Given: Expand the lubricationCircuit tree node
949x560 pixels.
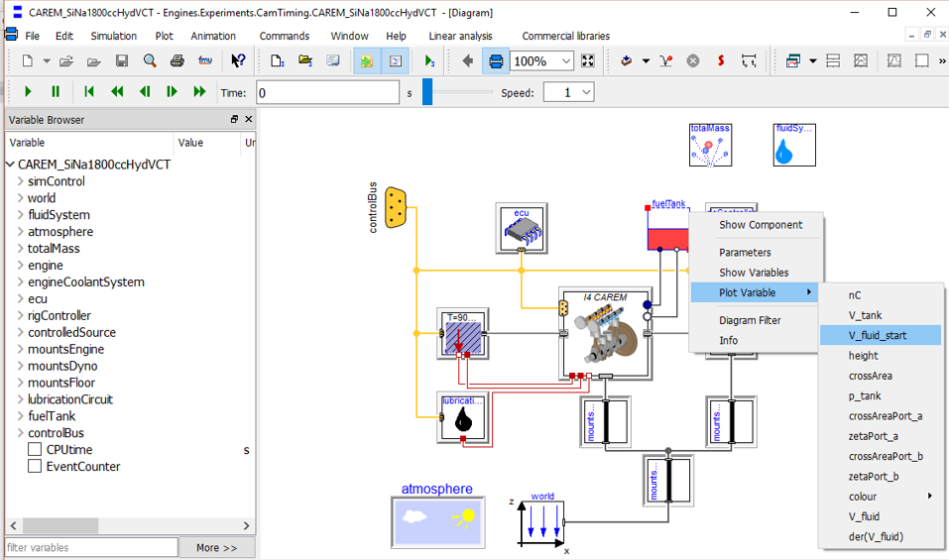Looking at the screenshot, I should tap(20, 399).
